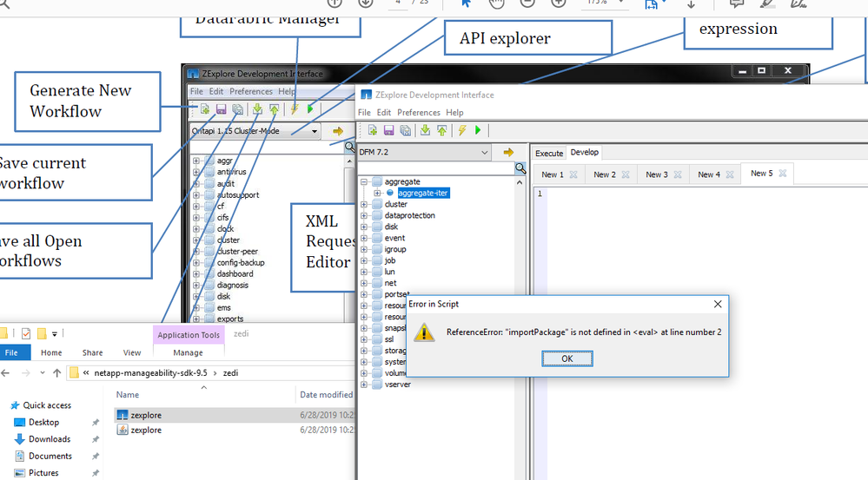868x480 pixels.
Task: Click OK in the Error in Script dialog
Action: point(567,358)
